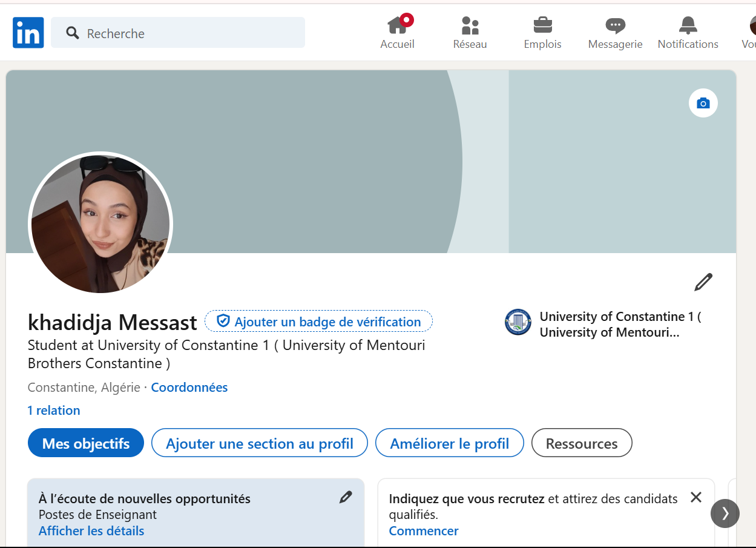The image size is (756, 548).
Task: Click Afficher les détails link
Action: (x=91, y=531)
